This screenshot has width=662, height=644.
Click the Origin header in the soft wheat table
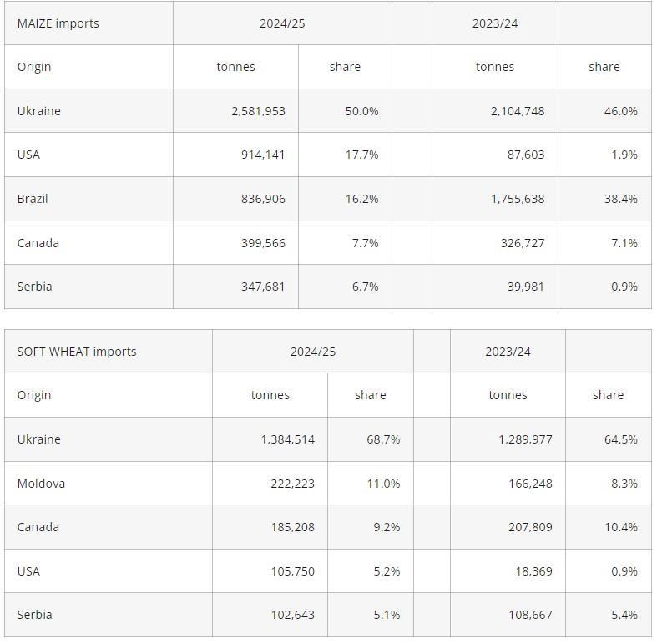tap(34, 395)
